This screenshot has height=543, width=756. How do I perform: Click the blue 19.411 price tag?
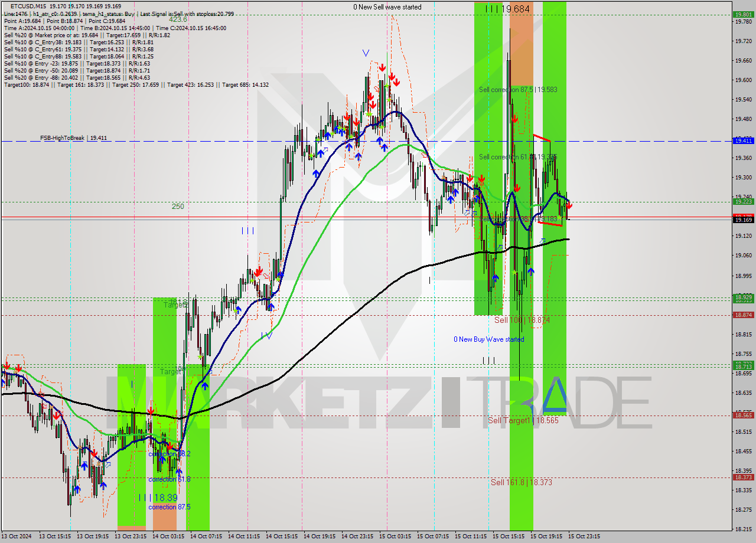pos(742,140)
